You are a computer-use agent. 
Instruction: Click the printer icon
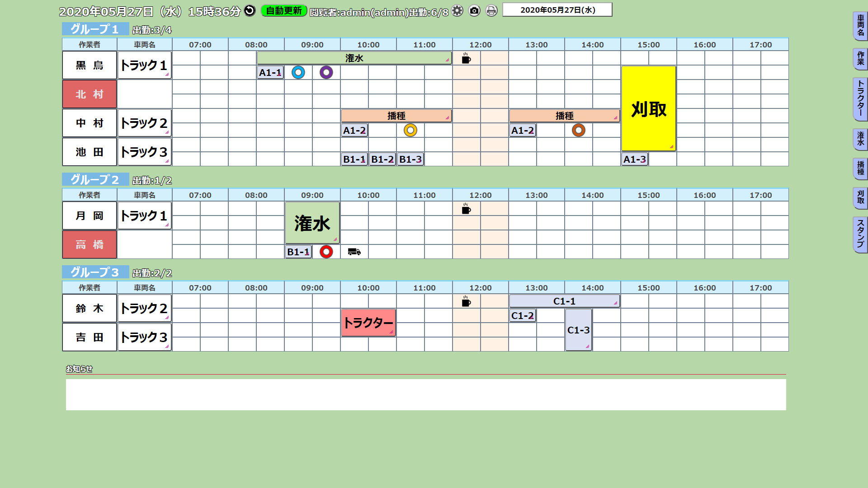point(491,11)
